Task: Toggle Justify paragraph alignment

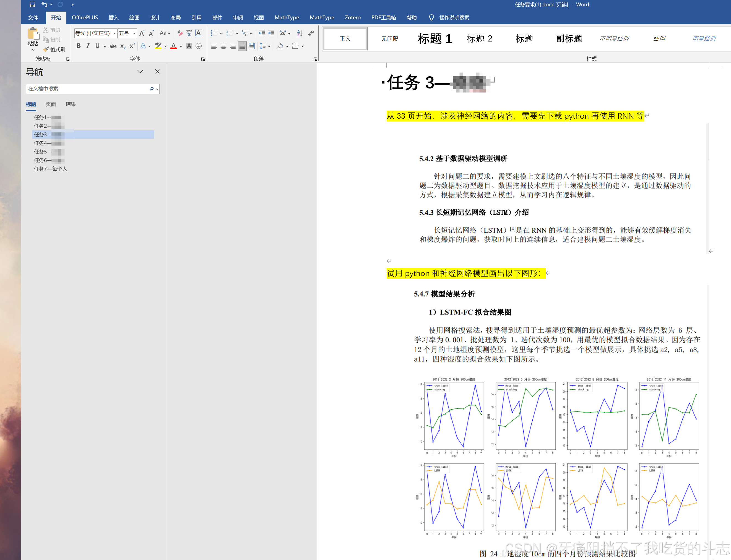Action: 242,46
